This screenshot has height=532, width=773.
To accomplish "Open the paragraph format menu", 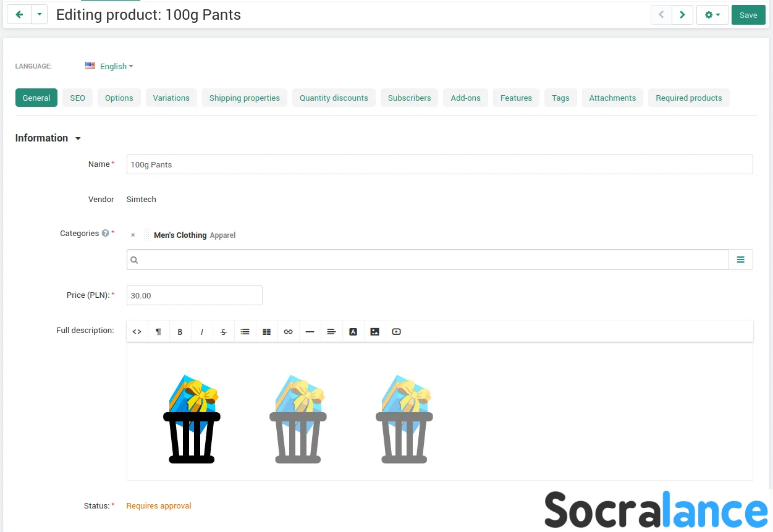I will click(x=159, y=332).
